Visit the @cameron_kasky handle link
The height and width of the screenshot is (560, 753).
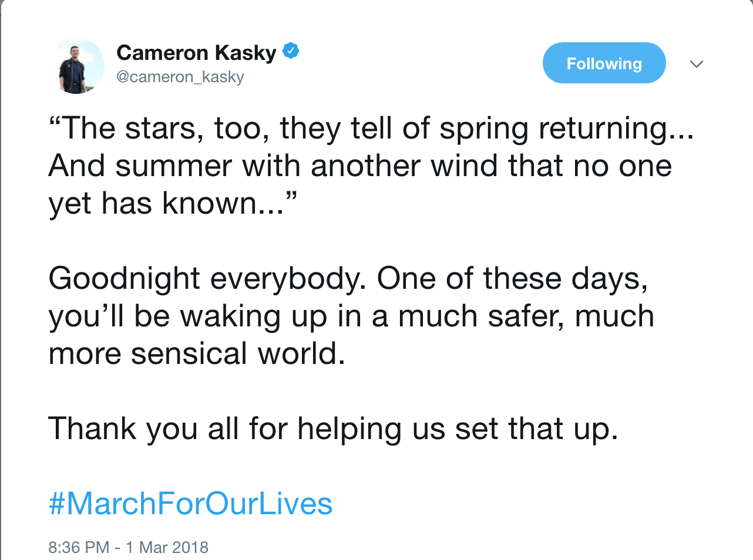(180, 77)
